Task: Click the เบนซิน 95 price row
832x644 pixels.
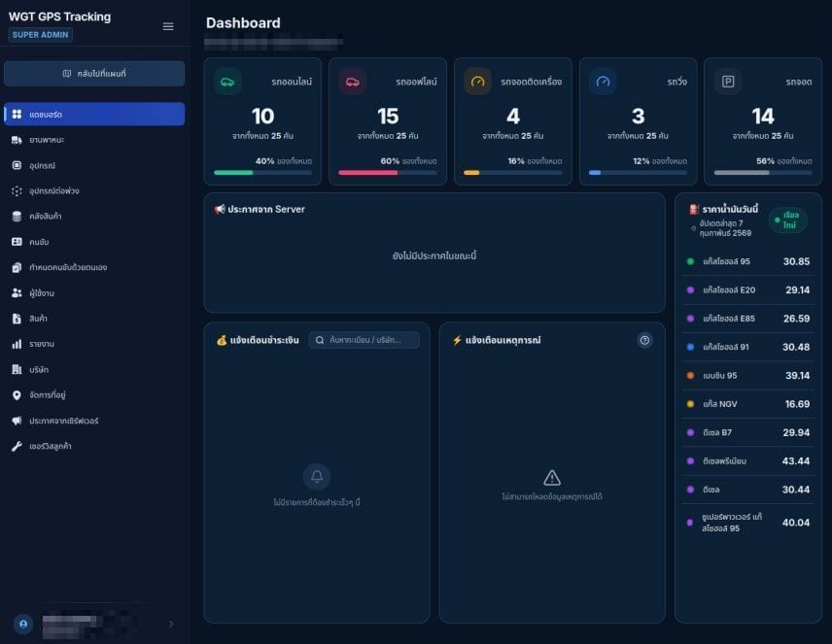Action: [748, 376]
